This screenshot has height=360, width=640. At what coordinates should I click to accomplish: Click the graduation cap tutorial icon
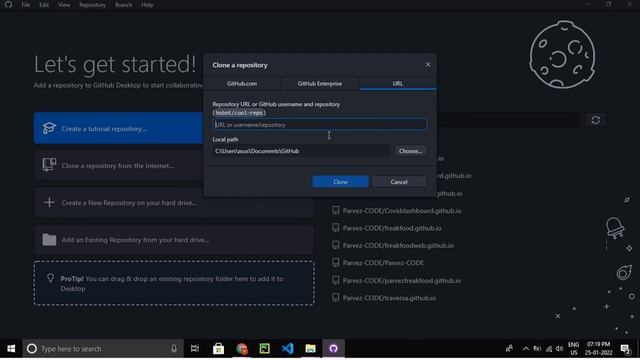pyautogui.click(x=49, y=128)
